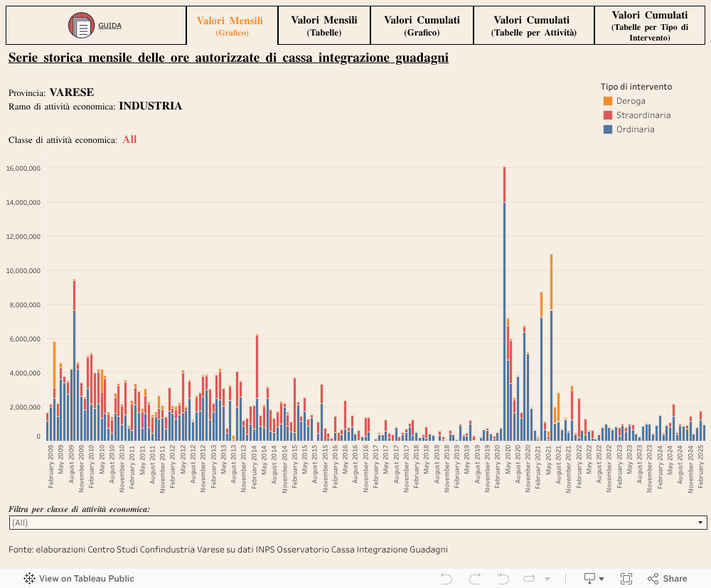Screen dimensions: 711x588
Task: Open Valori Cumulati (Grafico) tab
Action: point(422,26)
